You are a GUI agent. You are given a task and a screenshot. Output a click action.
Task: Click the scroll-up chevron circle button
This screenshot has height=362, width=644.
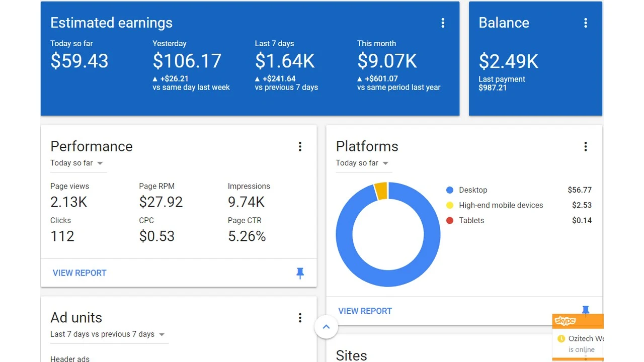click(326, 327)
